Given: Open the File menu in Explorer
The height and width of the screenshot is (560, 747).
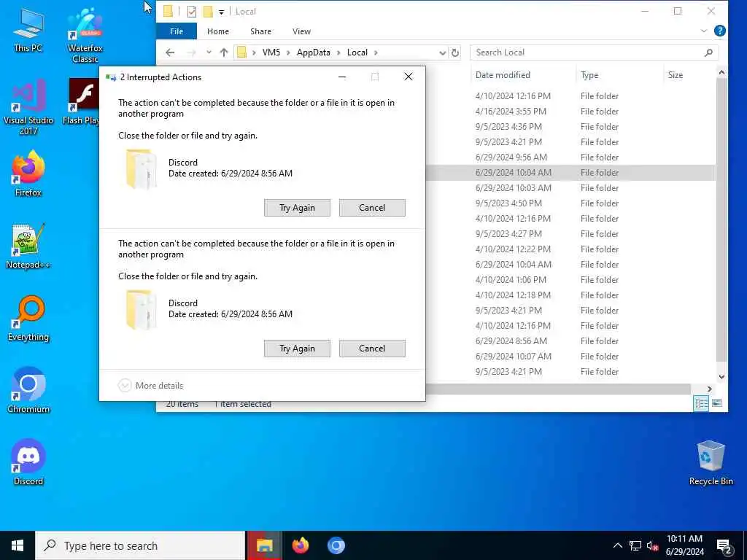Looking at the screenshot, I should tap(177, 31).
